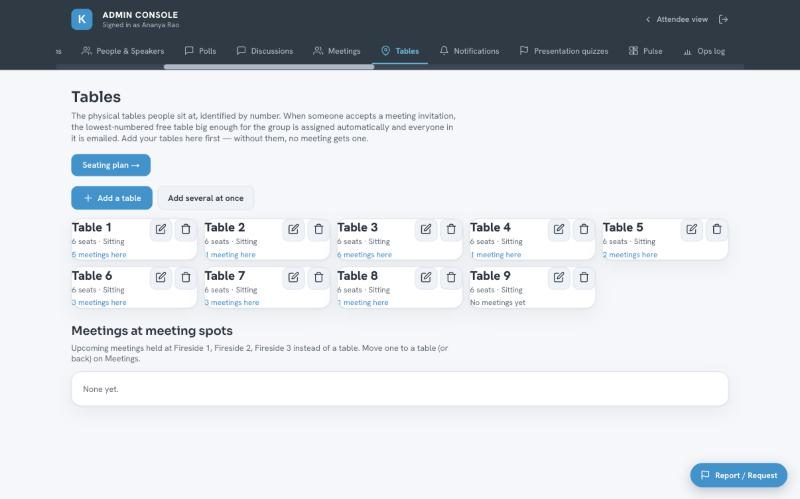Go to the Discussions tab
This screenshot has width=800, height=499.
pyautogui.click(x=265, y=51)
